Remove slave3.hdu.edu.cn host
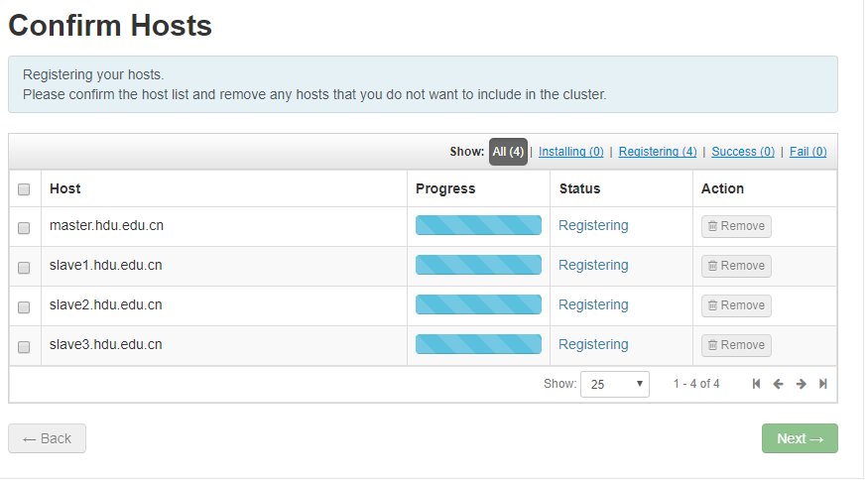The width and height of the screenshot is (868, 480). coord(736,345)
